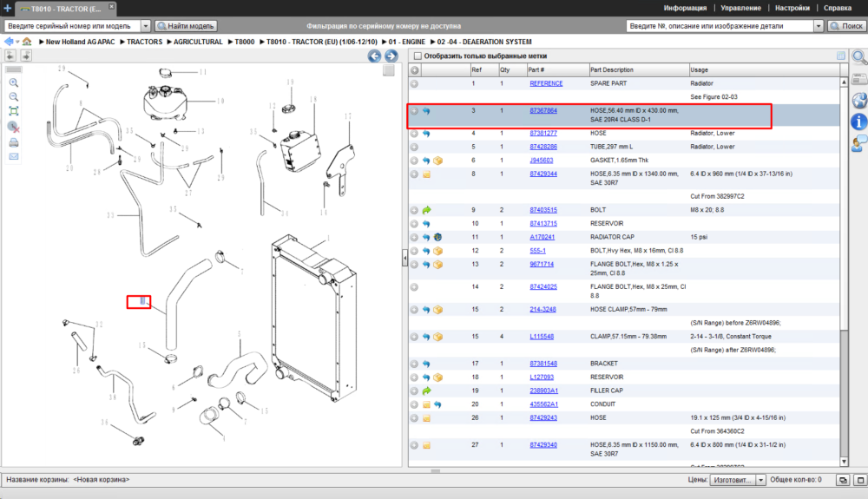Open breadcrumb level T8000

[x=245, y=42]
